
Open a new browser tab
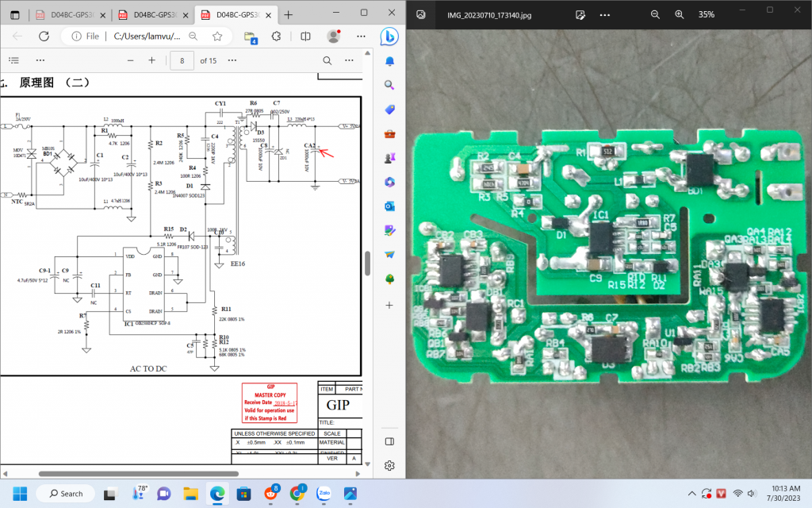(x=288, y=15)
